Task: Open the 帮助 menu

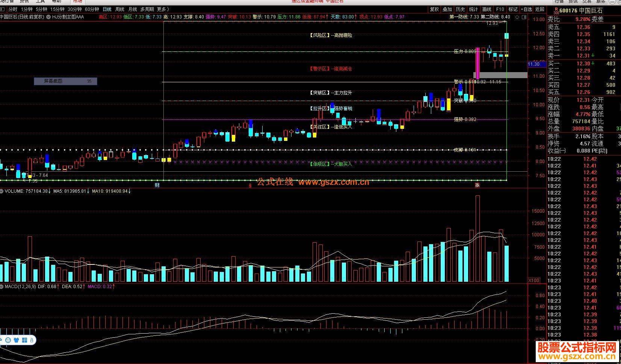Action: pos(56,2)
